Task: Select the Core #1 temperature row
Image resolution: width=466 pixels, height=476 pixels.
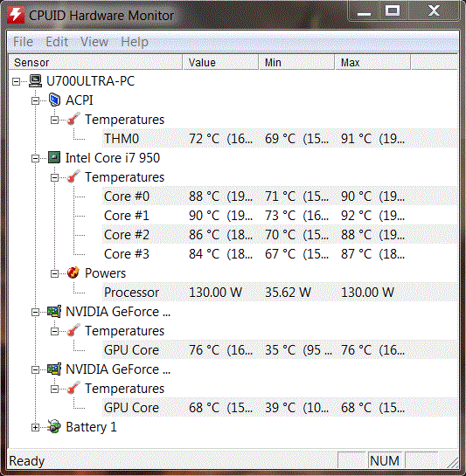Action: point(280,216)
